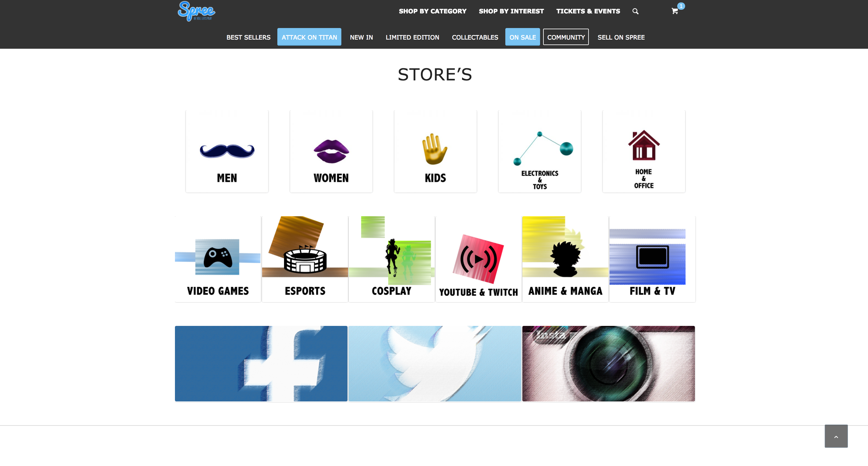Click the Instagram camera banner image
The image size is (868, 466).
pyautogui.click(x=609, y=364)
